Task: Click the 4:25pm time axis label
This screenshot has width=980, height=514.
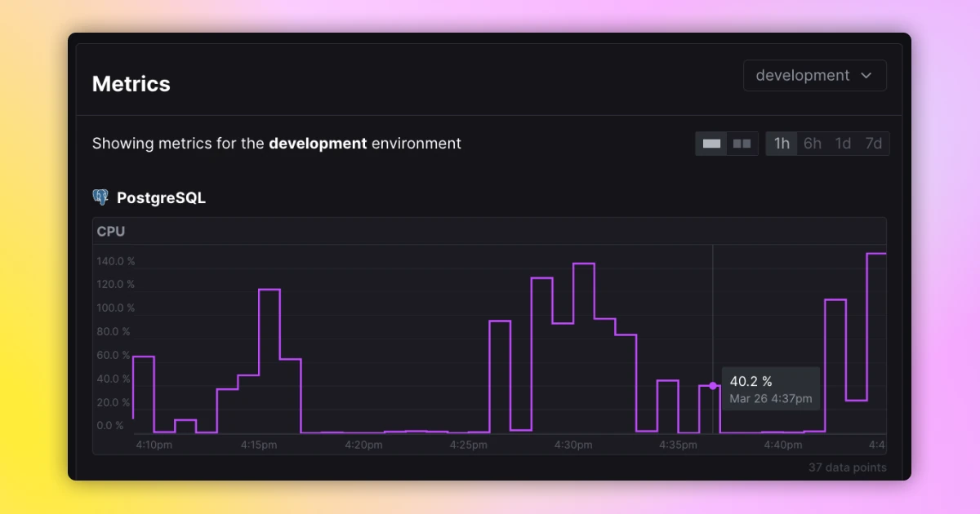Action: (x=468, y=445)
